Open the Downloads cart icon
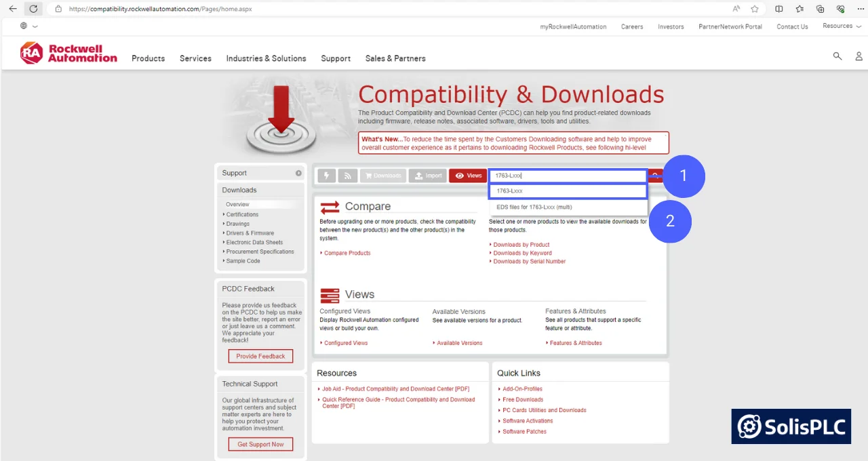This screenshot has width=868, height=461. point(382,175)
